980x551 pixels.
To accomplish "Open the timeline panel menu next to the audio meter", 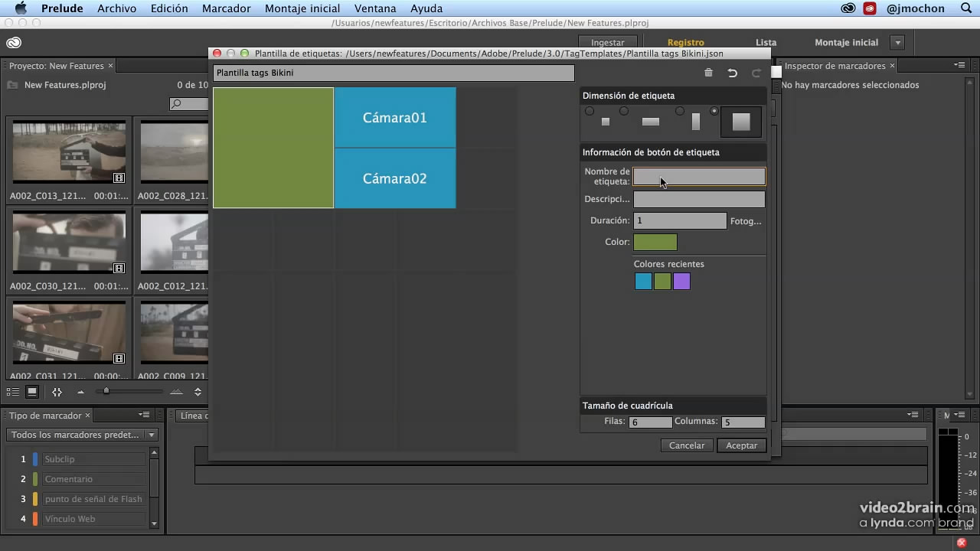I will pos(913,416).
